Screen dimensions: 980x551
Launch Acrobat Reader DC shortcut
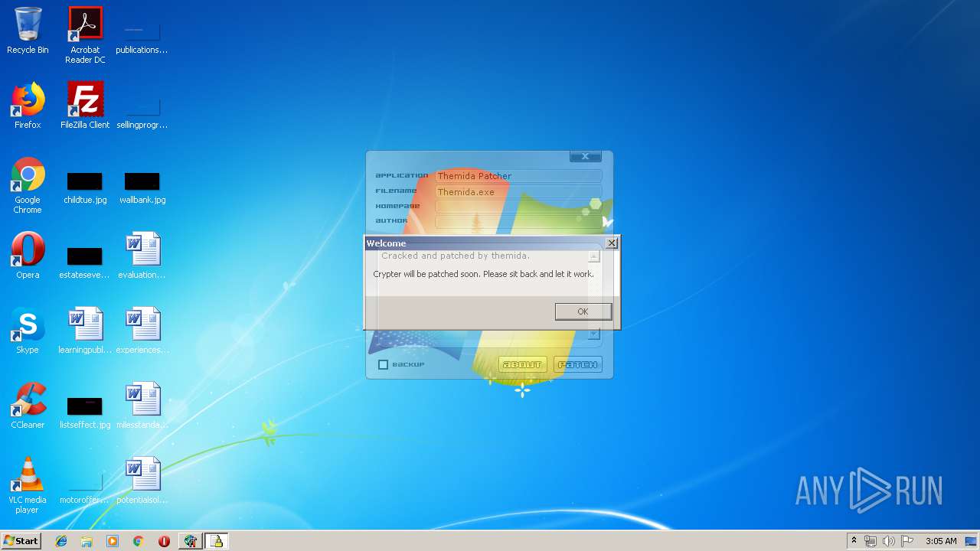[x=85, y=35]
